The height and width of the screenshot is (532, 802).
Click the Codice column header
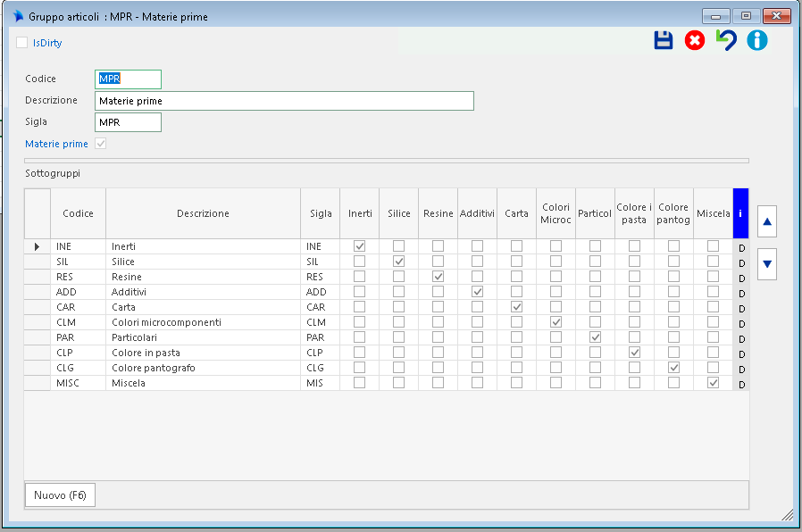tap(79, 213)
